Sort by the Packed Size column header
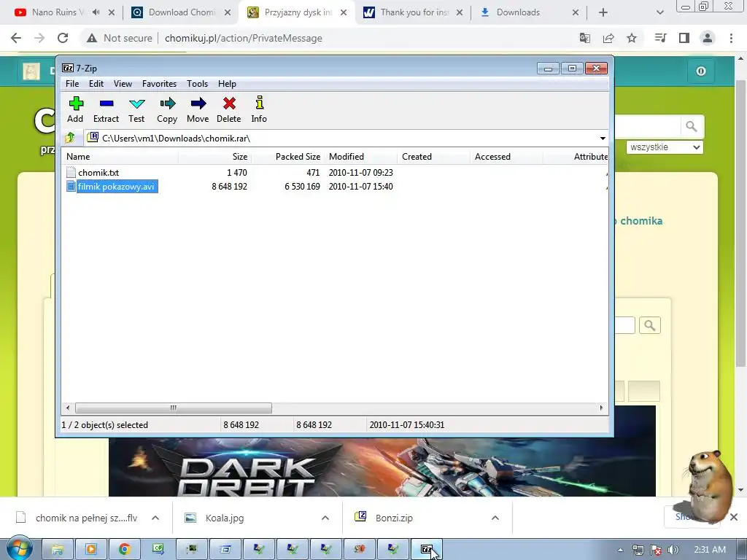Viewport: 747px width, 560px height. (x=287, y=157)
